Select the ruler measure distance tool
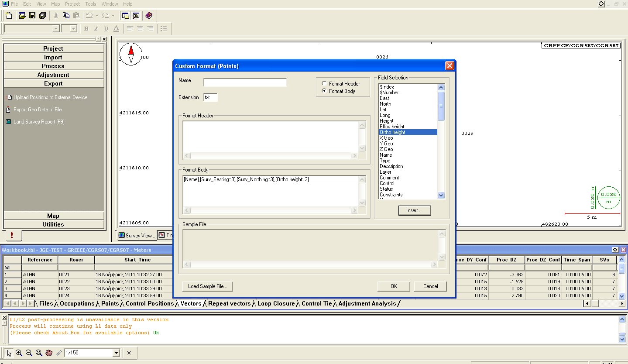628x364 pixels. click(59, 353)
